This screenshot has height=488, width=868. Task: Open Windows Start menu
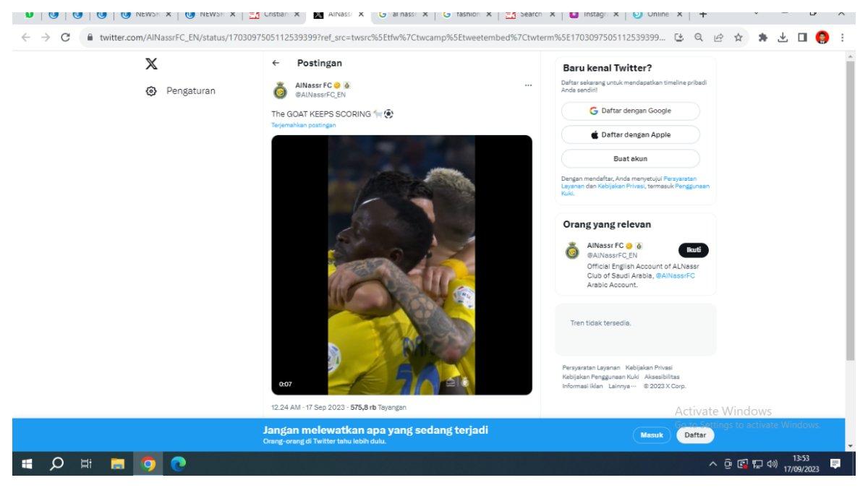click(x=27, y=464)
